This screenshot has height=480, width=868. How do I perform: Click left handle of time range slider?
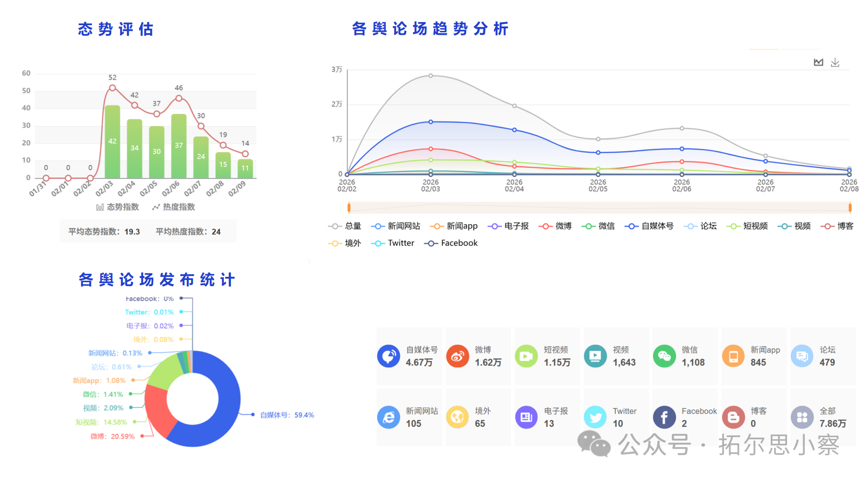(349, 208)
